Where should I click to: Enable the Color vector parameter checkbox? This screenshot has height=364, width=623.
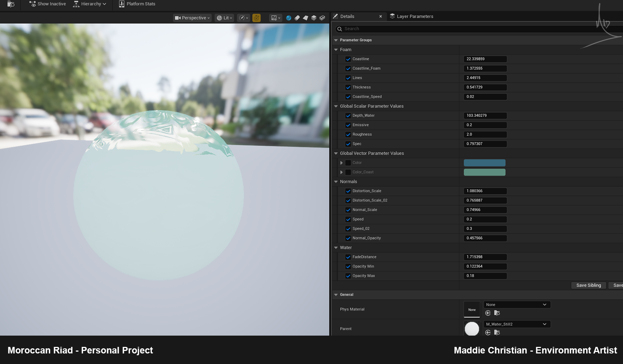(x=348, y=163)
